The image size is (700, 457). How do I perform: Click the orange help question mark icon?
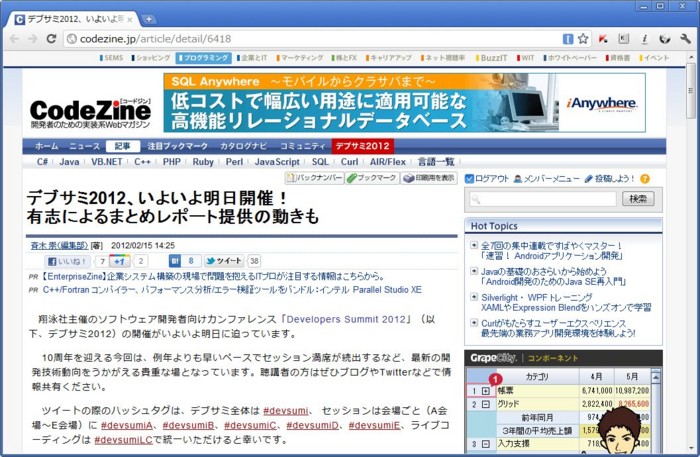pyautogui.click(x=645, y=179)
